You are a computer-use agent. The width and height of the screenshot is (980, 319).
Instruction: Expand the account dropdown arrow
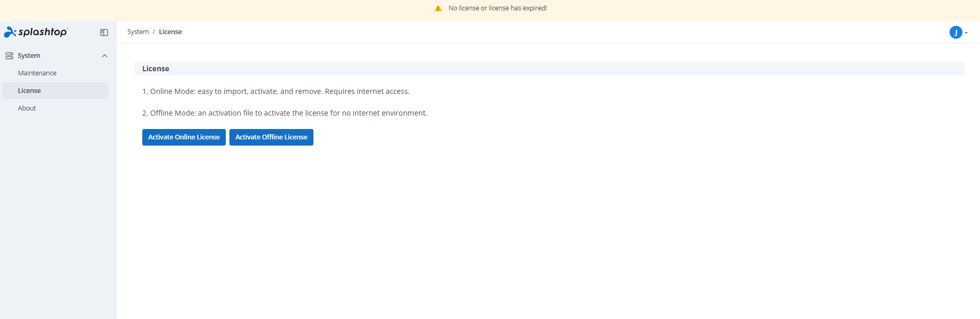(x=966, y=33)
